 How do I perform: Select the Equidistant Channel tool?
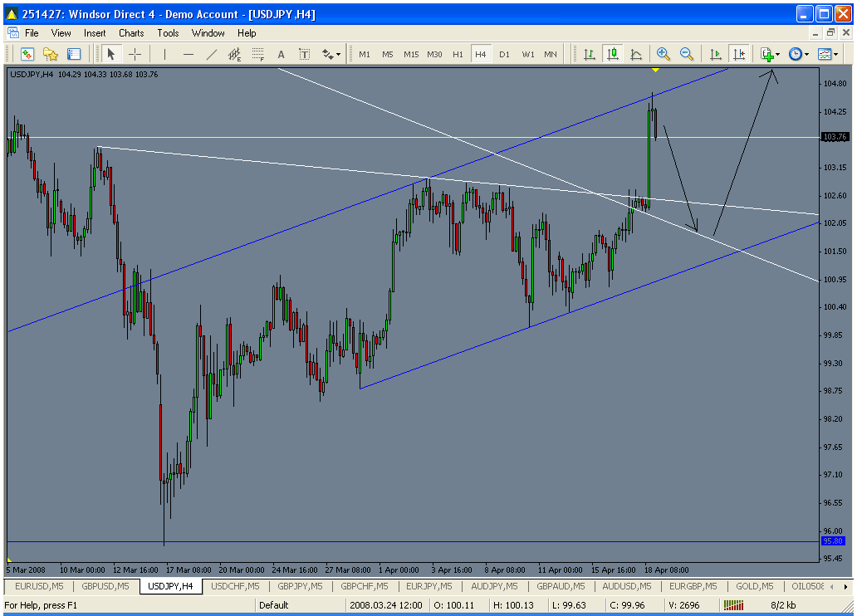tap(235, 54)
